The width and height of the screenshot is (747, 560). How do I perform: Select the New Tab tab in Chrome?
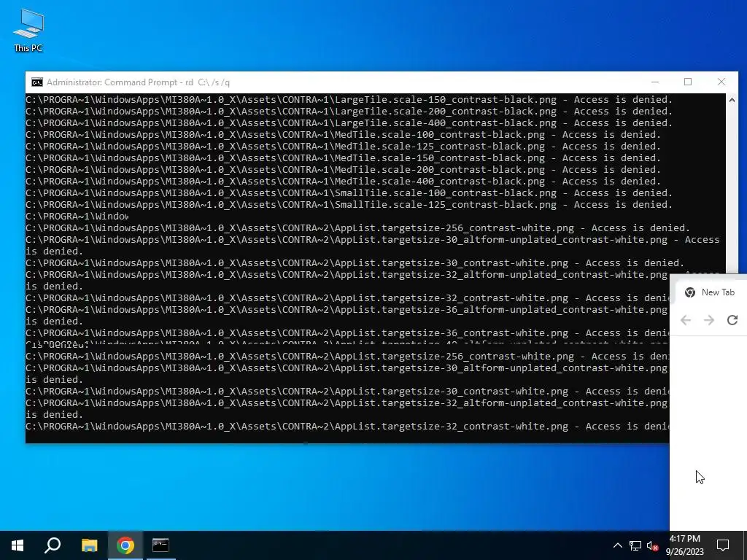point(711,292)
